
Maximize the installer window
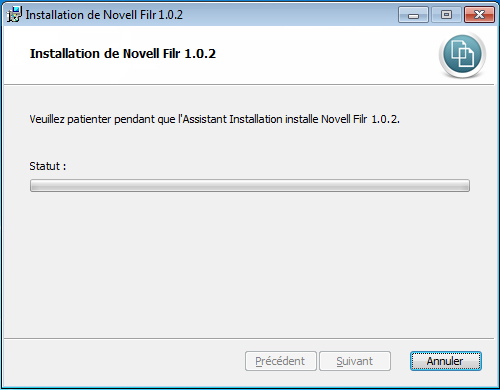click(446, 15)
